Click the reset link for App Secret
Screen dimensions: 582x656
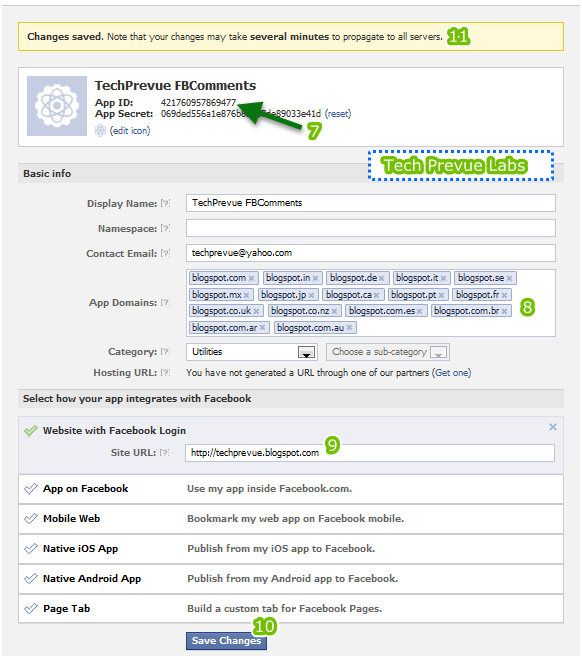[x=338, y=114]
